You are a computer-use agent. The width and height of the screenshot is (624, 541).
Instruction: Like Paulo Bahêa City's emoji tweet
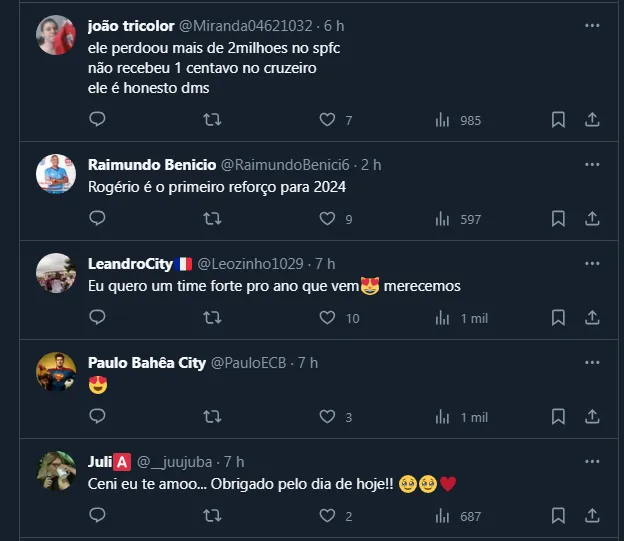pyautogui.click(x=327, y=417)
